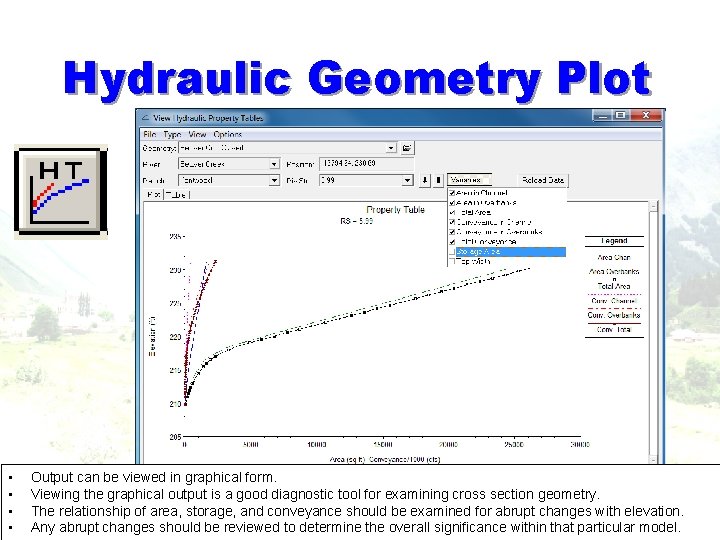Click the HT hydraulic tables icon
The image size is (720, 540).
click(61, 191)
